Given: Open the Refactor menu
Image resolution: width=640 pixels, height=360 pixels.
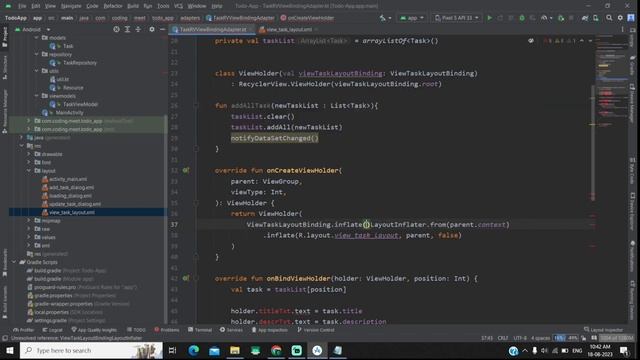Looking at the screenshot, I should tap(113, 6).
